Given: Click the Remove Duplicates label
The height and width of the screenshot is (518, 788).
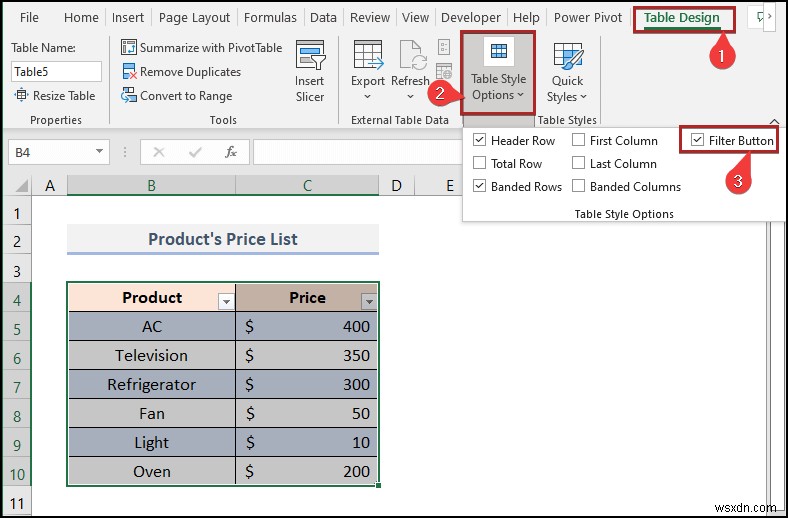Looking at the screenshot, I should [x=190, y=72].
